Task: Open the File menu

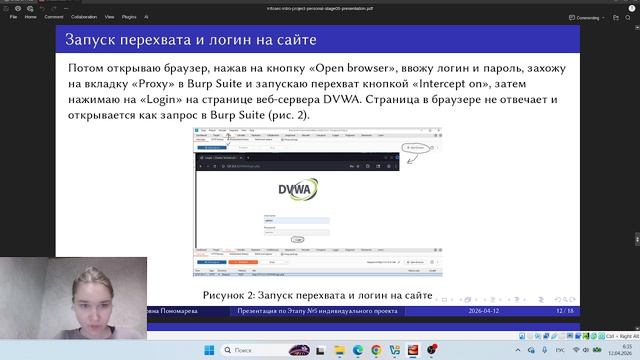Action: [13, 17]
